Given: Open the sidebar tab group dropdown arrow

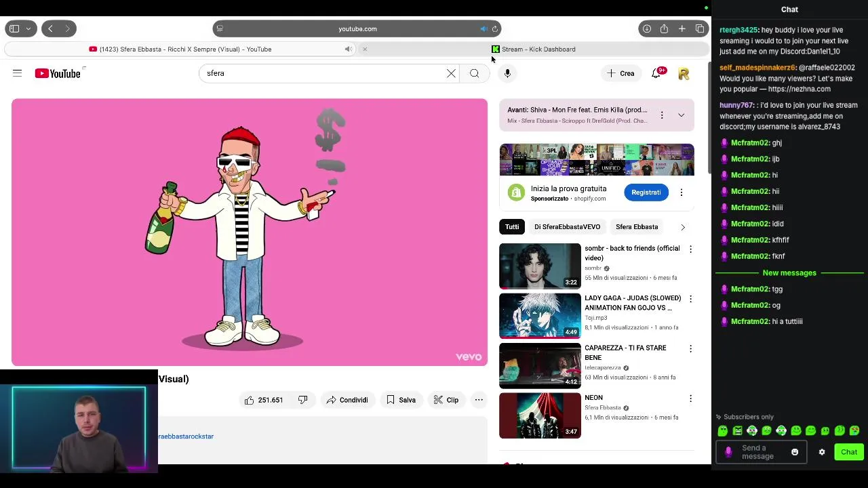Looking at the screenshot, I should (x=28, y=28).
